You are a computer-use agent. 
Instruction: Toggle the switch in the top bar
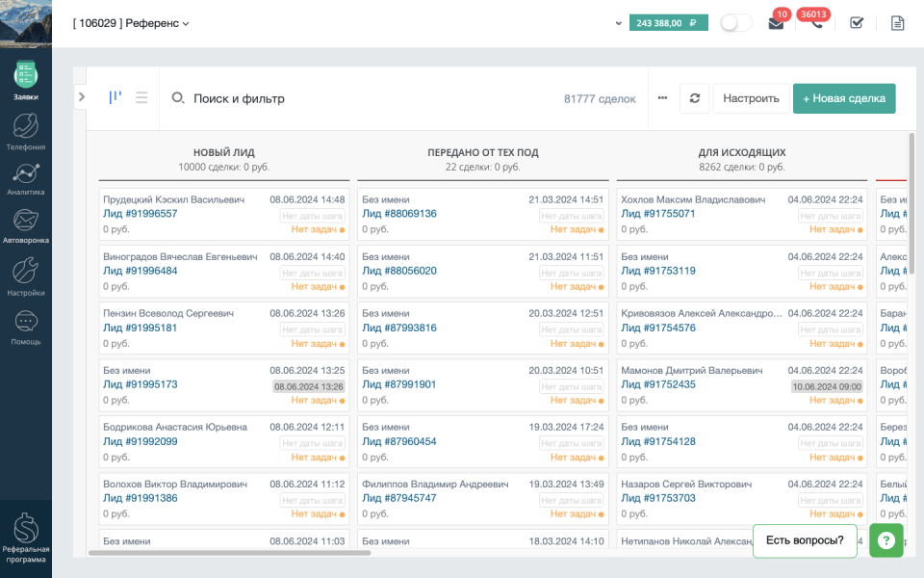click(736, 23)
